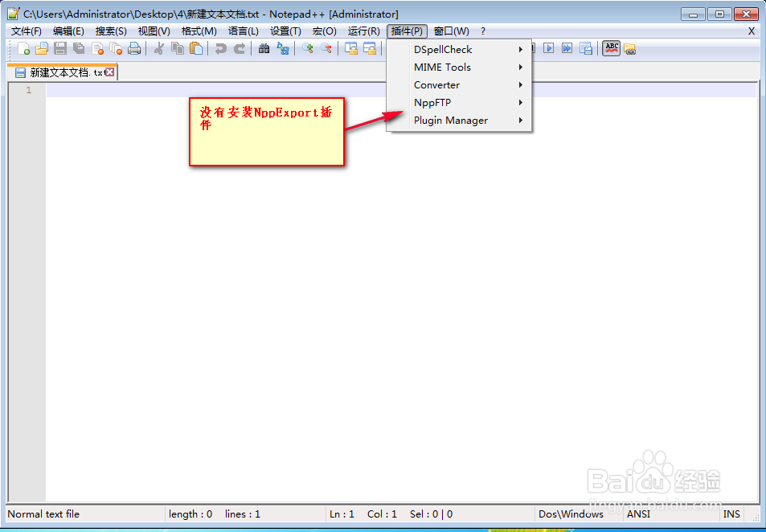Toggle INS insert mode in status bar
The height and width of the screenshot is (532, 766).
click(731, 514)
